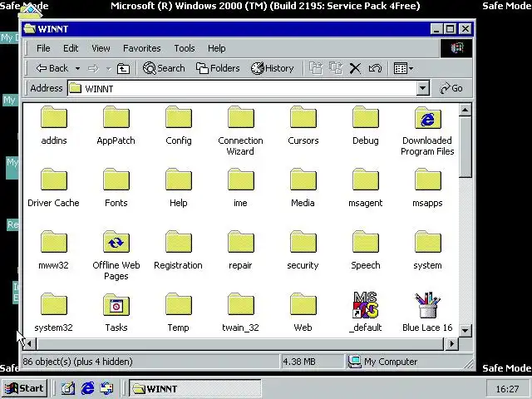532x399 pixels.
Task: Select the Help folder icon
Action: tap(179, 180)
